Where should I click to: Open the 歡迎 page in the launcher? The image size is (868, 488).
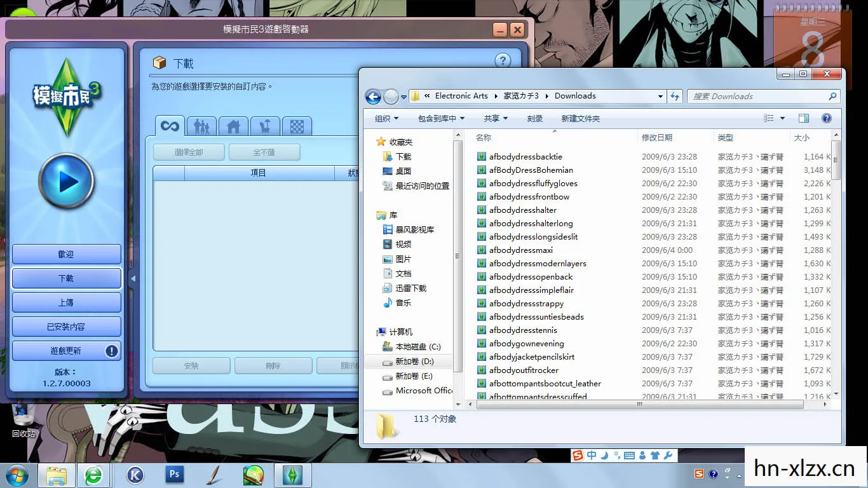point(66,254)
